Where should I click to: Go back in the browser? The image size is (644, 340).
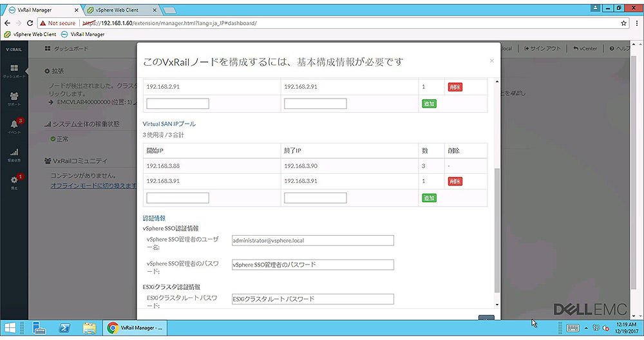7,23
